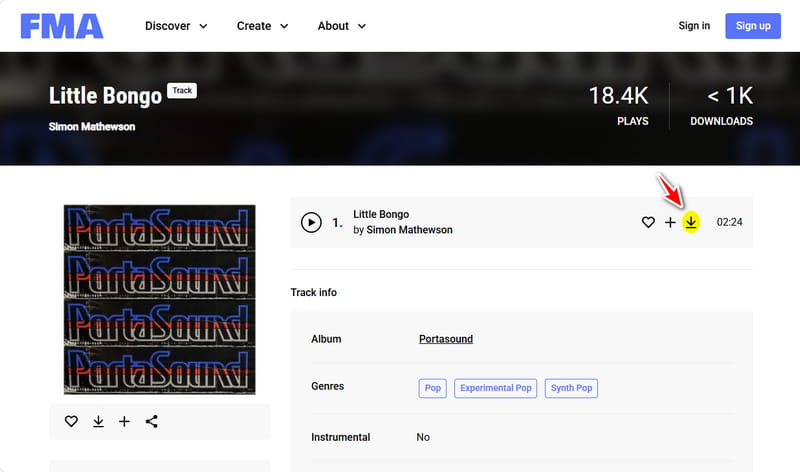The height and width of the screenshot is (472, 800).
Task: Select the Experimental Pop genre tag
Action: (x=495, y=388)
